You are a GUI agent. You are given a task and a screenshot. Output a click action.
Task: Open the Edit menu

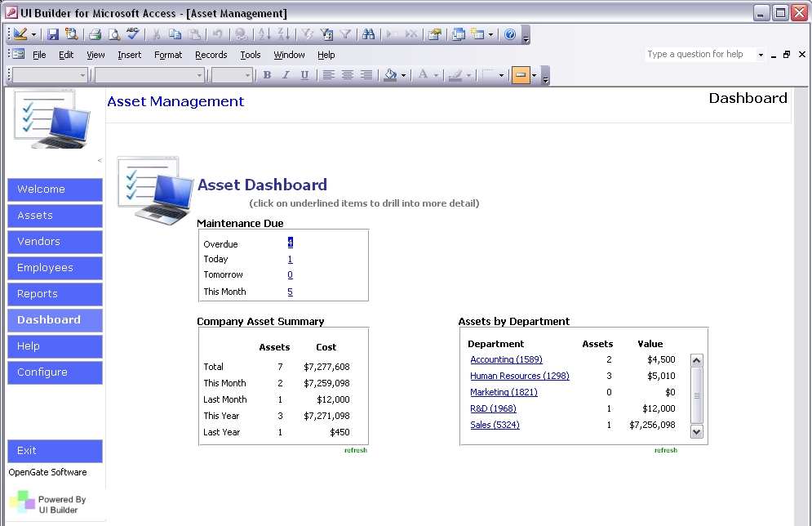[66, 55]
